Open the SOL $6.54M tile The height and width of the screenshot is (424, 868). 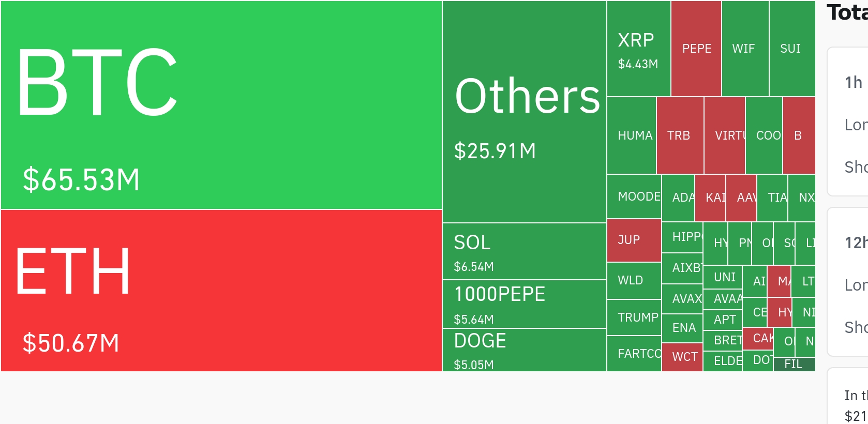click(x=525, y=251)
